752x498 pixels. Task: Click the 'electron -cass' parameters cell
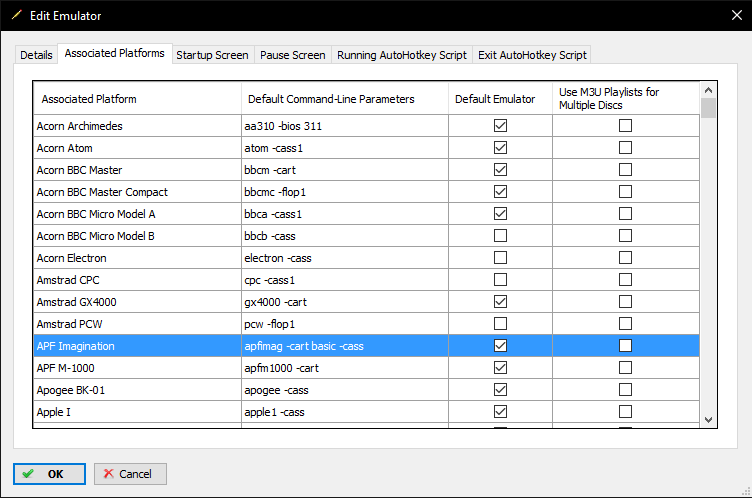point(345,258)
